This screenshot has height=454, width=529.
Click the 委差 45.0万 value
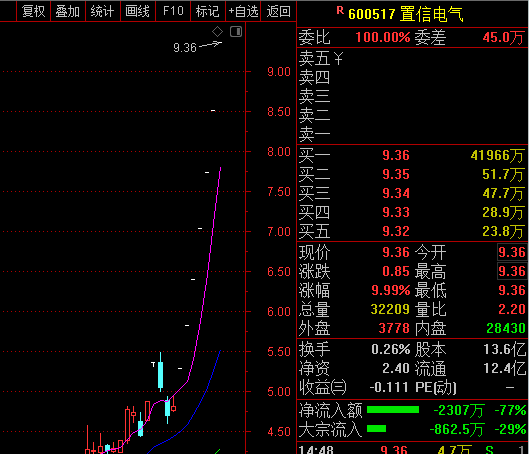(x=503, y=37)
